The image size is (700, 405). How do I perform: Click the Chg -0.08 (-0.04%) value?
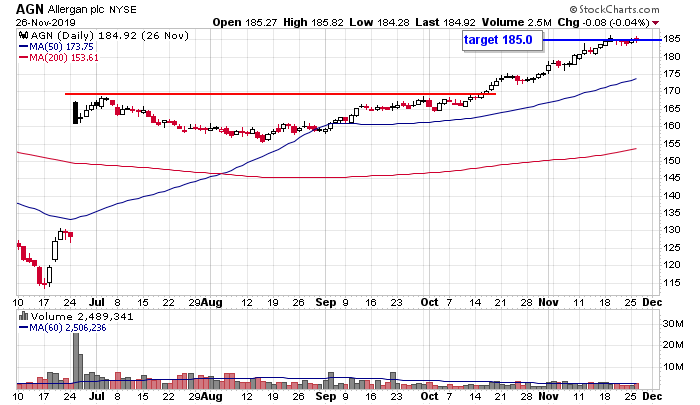[x=604, y=22]
